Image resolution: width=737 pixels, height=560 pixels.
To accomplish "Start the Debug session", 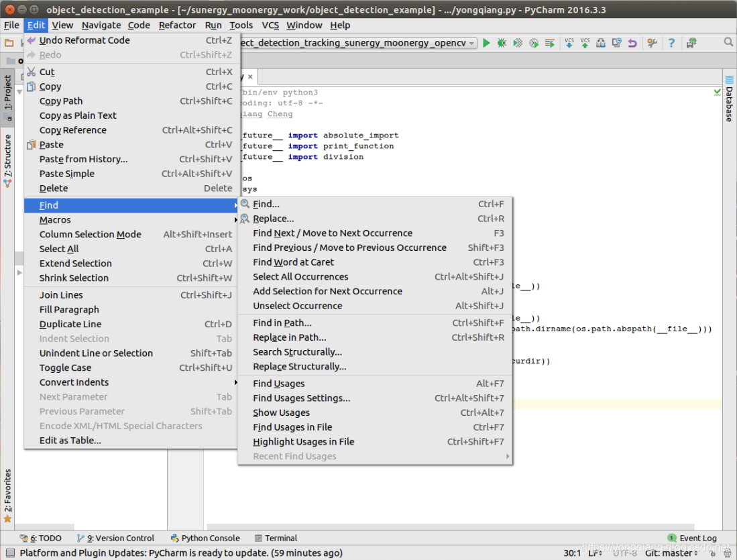I will (502, 42).
